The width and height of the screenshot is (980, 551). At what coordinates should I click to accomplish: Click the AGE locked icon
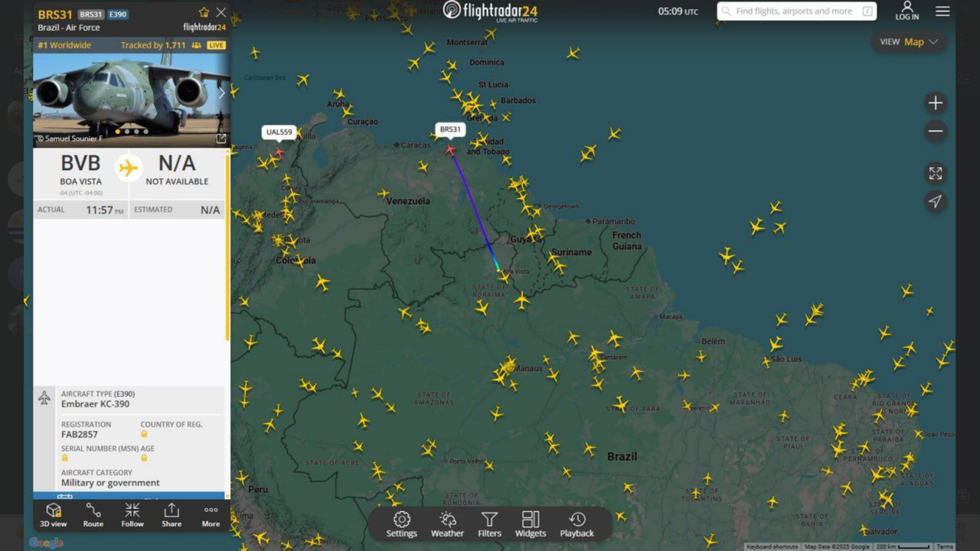click(144, 458)
